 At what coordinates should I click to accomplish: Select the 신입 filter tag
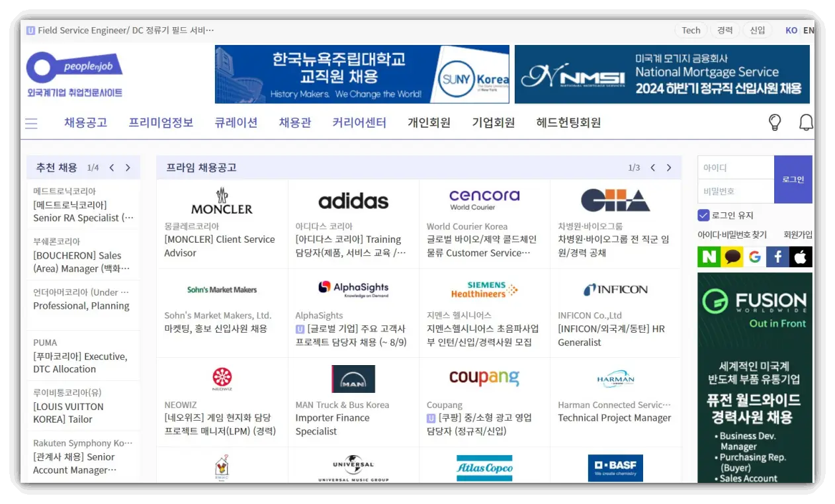point(758,30)
